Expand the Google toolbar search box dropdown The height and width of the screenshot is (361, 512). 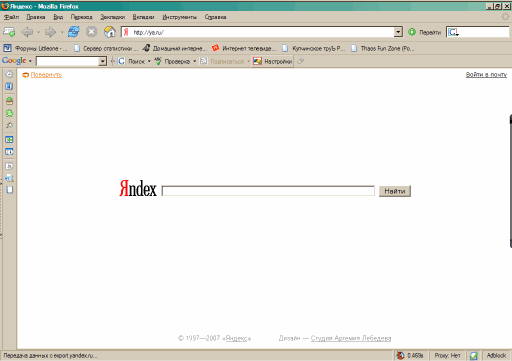[102, 61]
